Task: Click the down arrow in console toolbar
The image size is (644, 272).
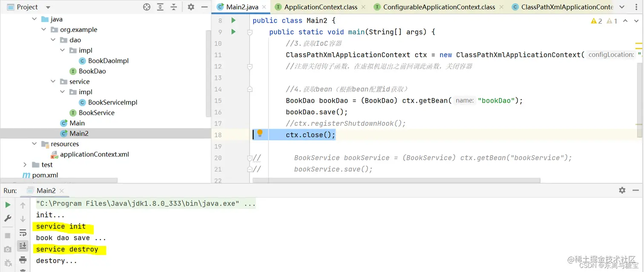Action: 23,219
